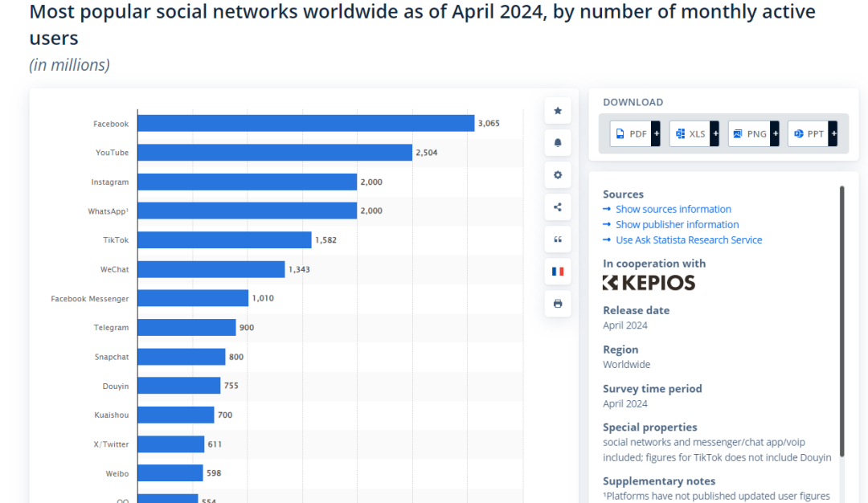Click the Telegram bar in chart
The image size is (868, 503).
187,328
